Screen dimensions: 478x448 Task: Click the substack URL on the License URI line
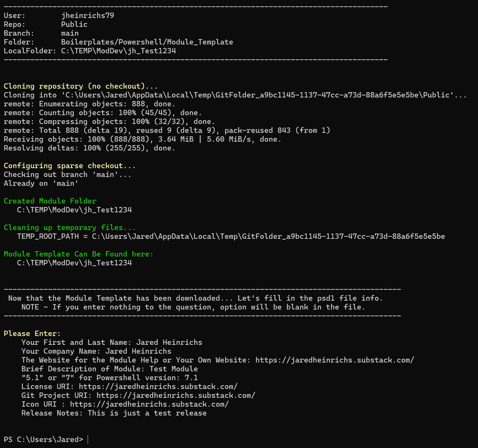[158, 386]
